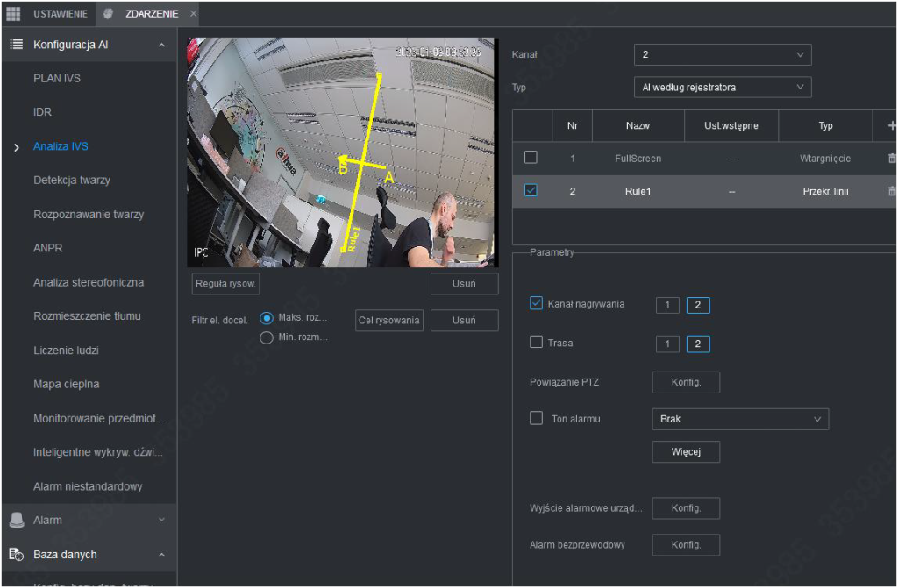
Task: Open Detekcja twarzy in sidebar
Action: tap(72, 180)
